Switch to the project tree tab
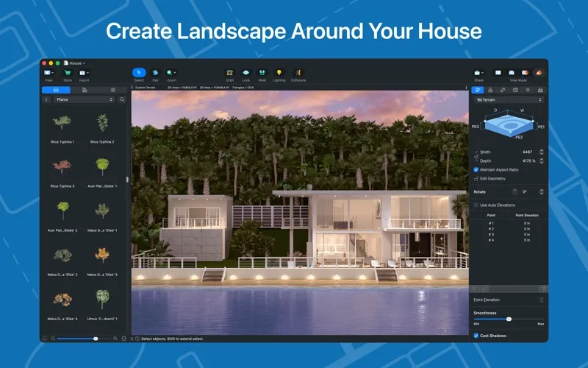588x368 pixels. pyautogui.click(x=113, y=90)
